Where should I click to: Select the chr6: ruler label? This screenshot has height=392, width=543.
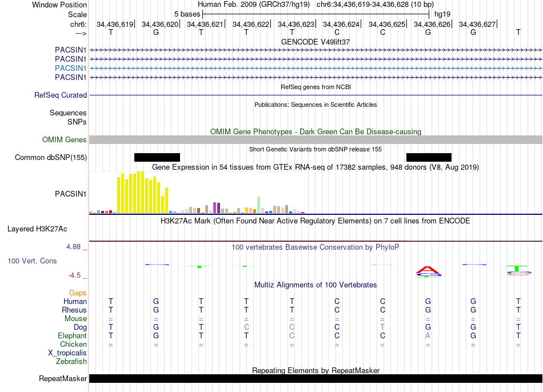point(78,24)
